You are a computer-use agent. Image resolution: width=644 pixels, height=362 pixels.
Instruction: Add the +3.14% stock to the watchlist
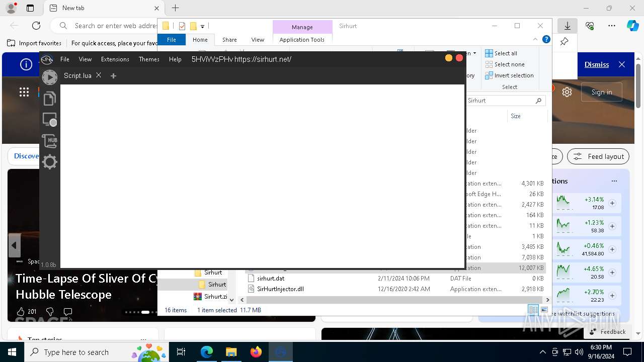(x=612, y=203)
